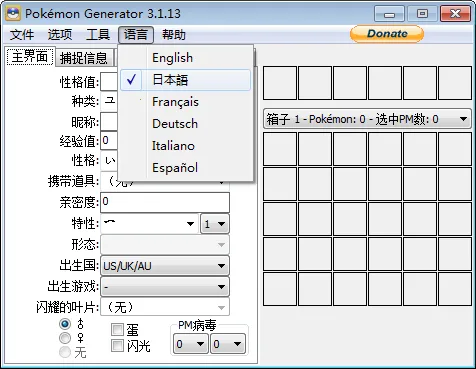Screen dimensions: 476x369
Task: Maximize the Pokémon Generator window
Action: pyautogui.click(x=422, y=14)
